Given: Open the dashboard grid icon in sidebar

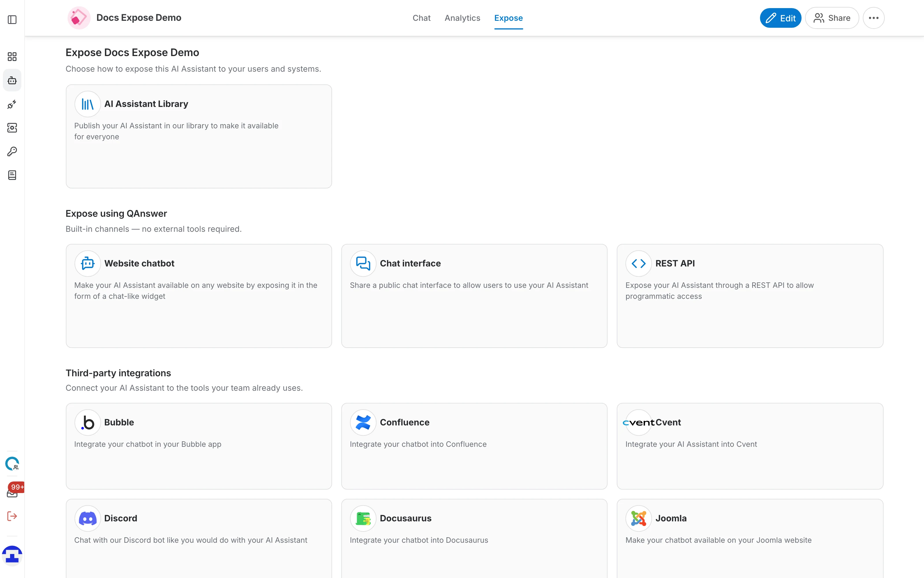Looking at the screenshot, I should (x=12, y=57).
